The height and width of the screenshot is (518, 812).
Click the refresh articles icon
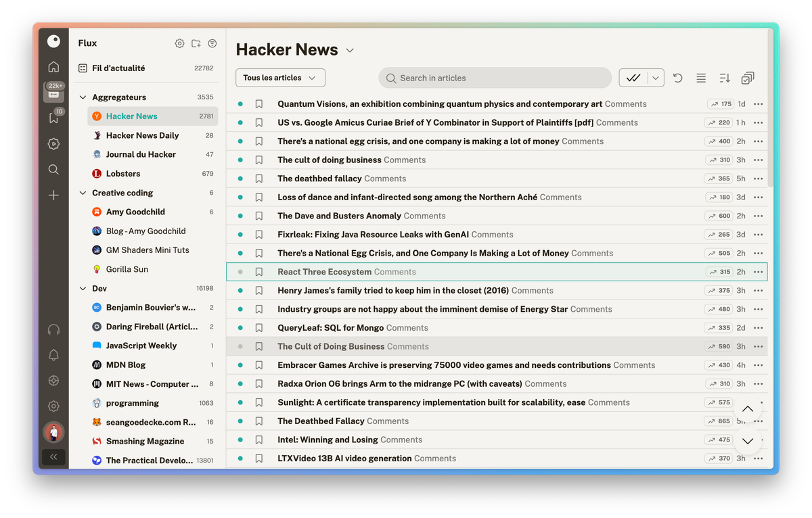677,78
